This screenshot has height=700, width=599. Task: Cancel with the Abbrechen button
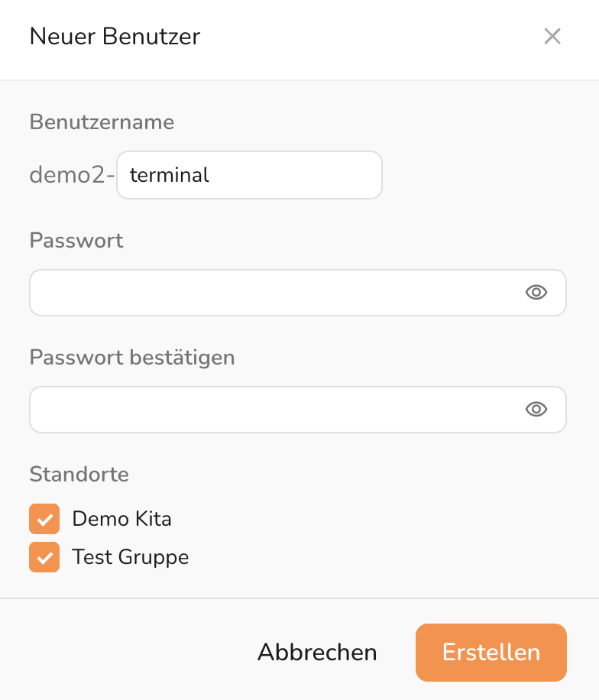pos(317,652)
